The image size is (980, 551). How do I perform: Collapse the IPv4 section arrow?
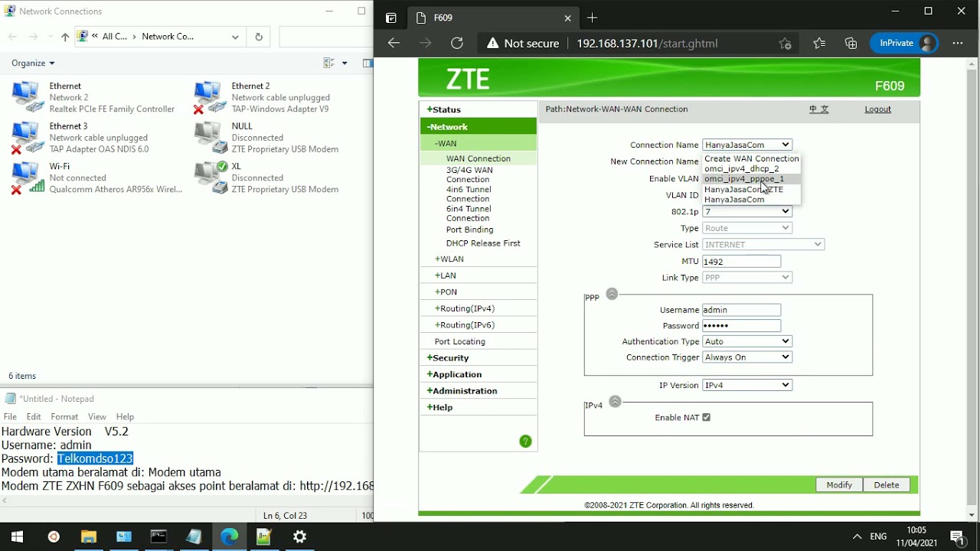615,402
